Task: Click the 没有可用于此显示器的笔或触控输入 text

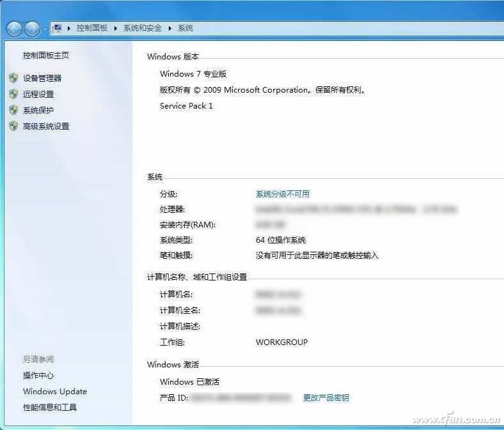Action: (x=317, y=256)
